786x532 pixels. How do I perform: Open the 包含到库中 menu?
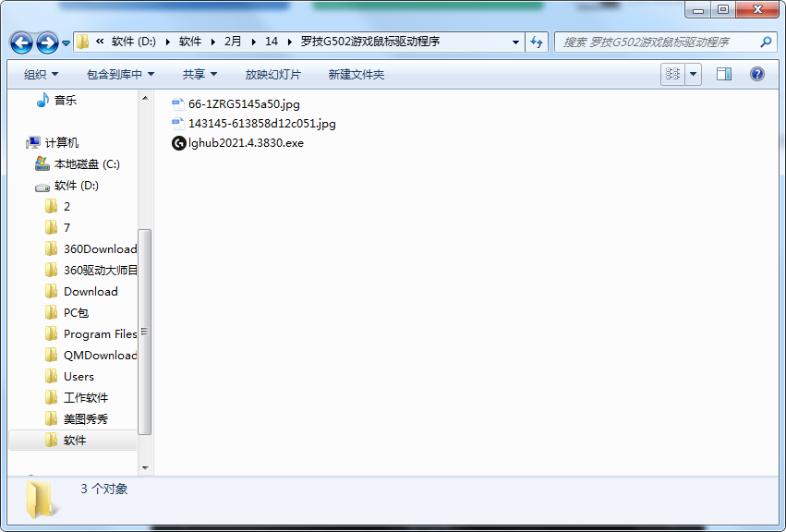tap(120, 75)
